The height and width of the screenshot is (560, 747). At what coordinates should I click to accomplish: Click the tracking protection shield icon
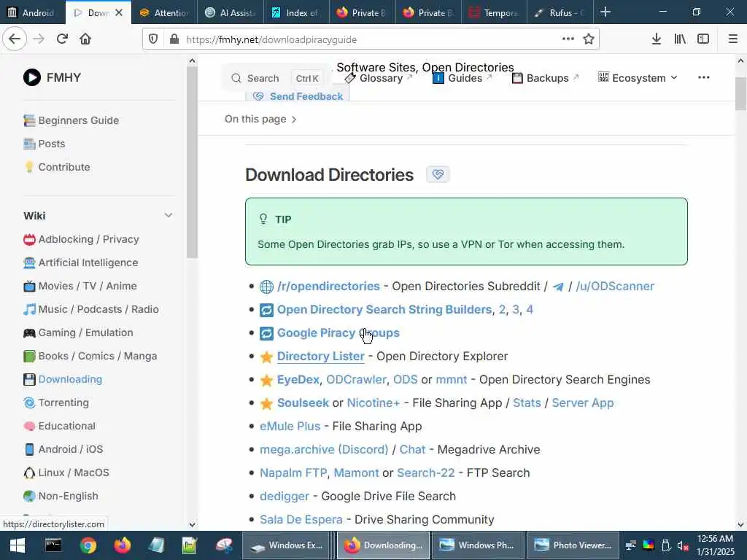pyautogui.click(x=153, y=39)
